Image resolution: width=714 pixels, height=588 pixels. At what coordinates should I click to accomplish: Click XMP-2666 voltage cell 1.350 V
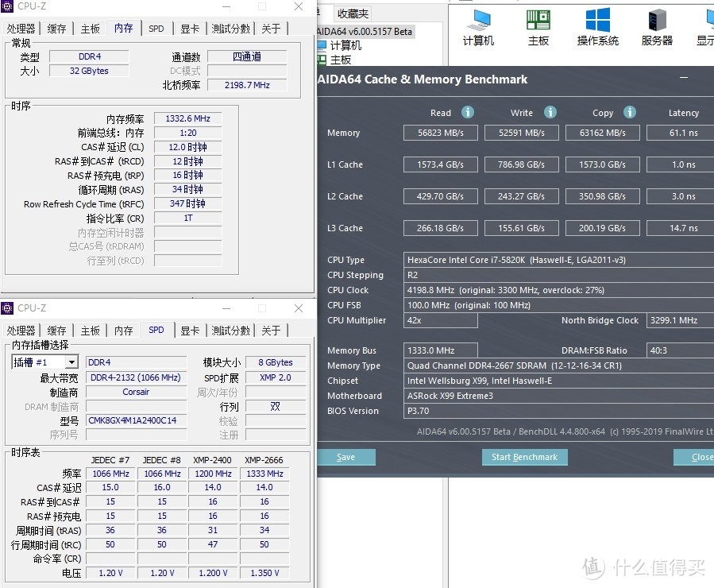(x=264, y=573)
